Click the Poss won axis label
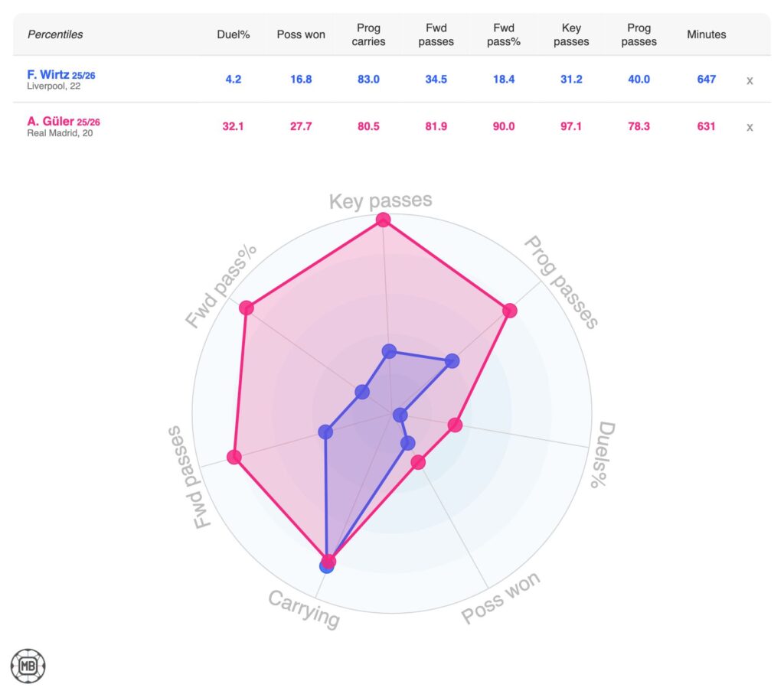The height and width of the screenshot is (694, 784). click(501, 598)
